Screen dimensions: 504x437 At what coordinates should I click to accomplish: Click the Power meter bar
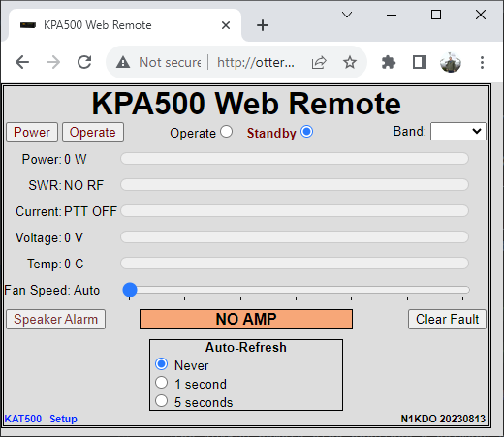pyautogui.click(x=295, y=159)
